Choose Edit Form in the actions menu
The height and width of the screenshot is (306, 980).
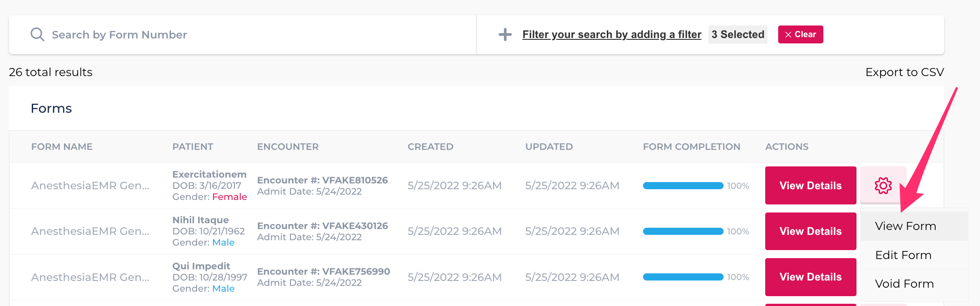click(x=903, y=255)
